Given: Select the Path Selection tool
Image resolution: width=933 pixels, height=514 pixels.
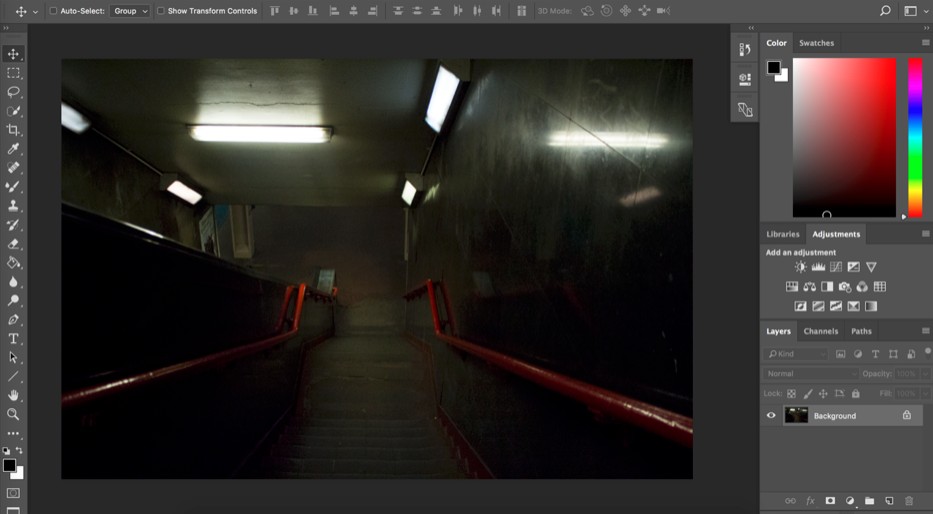Looking at the screenshot, I should (13, 358).
